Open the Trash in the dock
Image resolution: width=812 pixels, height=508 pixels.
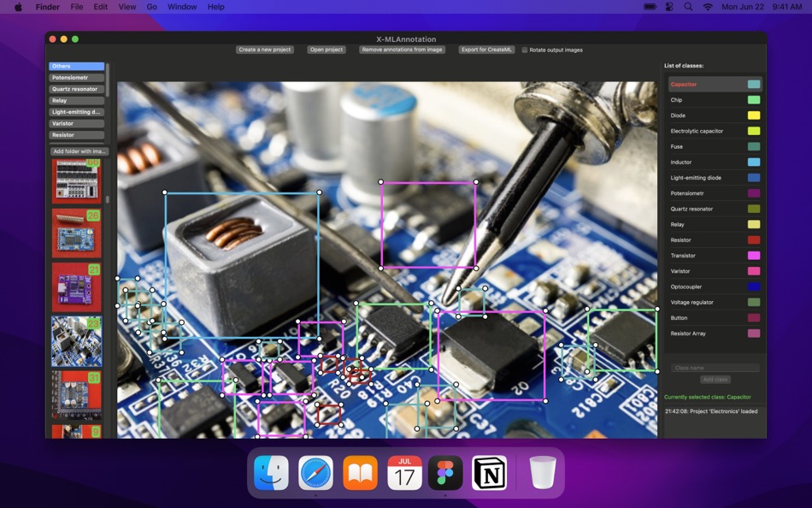tap(542, 473)
